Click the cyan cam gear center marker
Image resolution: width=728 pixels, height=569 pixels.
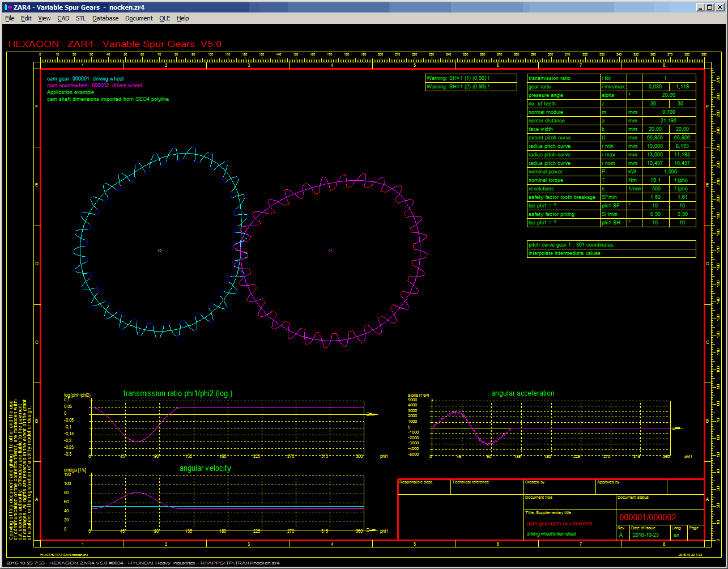160,250
